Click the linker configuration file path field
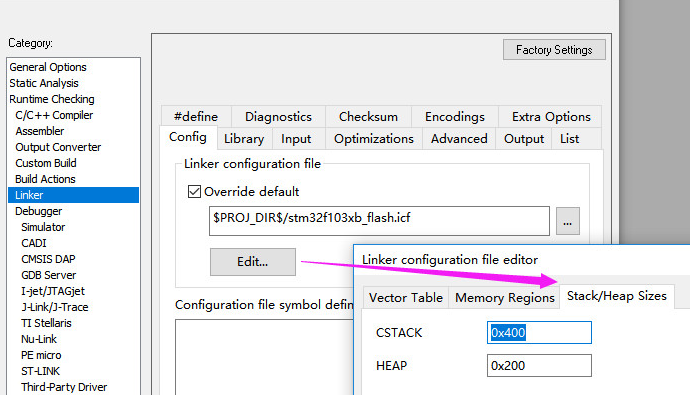690x395 pixels. [x=379, y=221]
